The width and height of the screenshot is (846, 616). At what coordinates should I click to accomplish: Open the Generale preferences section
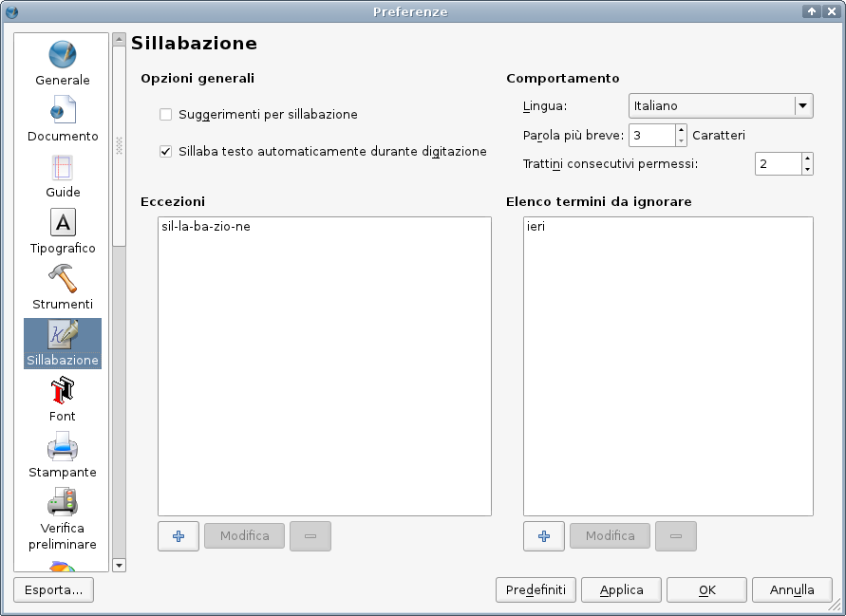(63, 64)
